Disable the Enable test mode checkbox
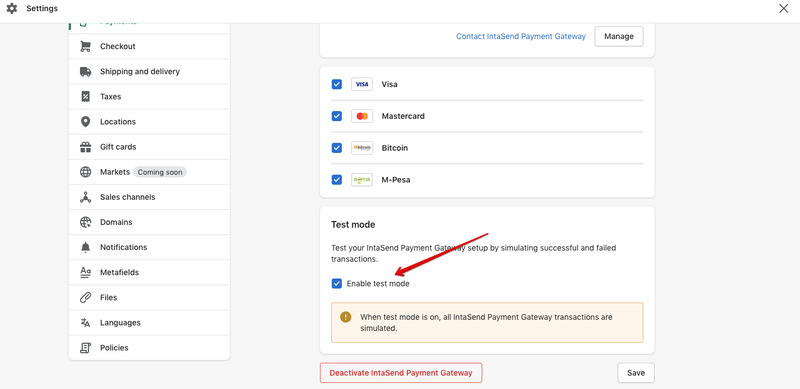The width and height of the screenshot is (800, 389). tap(337, 283)
